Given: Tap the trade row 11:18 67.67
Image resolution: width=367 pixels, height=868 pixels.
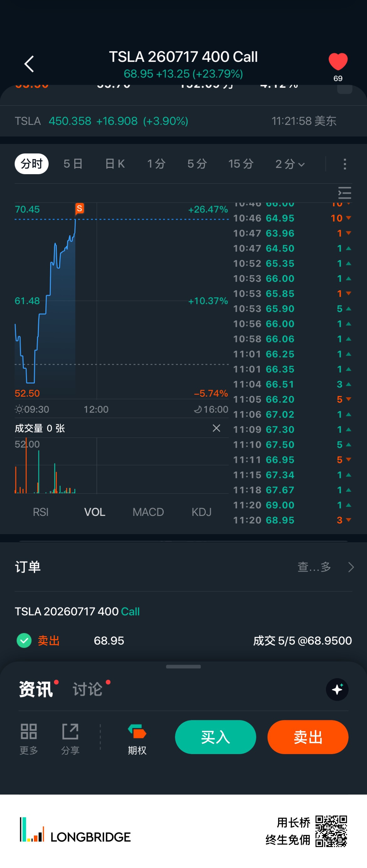Looking at the screenshot, I should [292, 490].
